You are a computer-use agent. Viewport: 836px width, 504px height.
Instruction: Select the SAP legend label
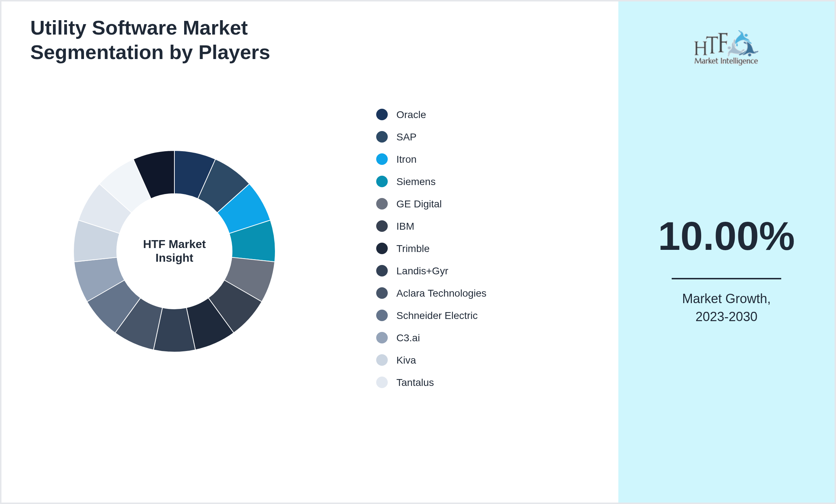click(406, 137)
